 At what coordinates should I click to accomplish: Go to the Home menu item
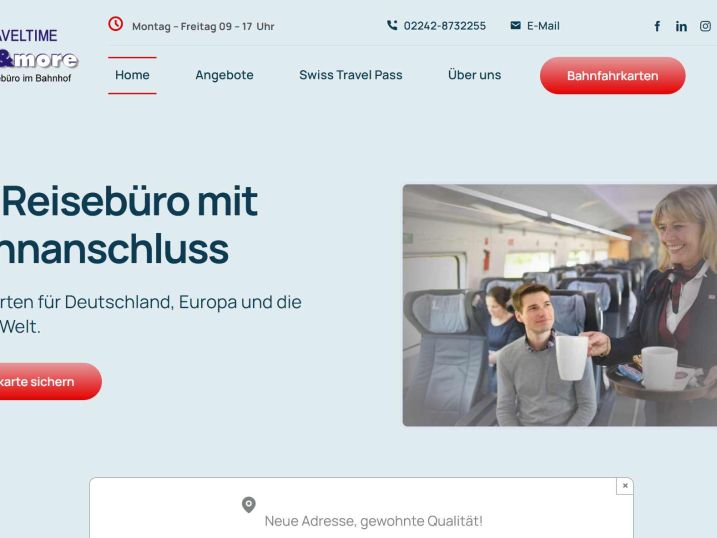[x=132, y=75]
